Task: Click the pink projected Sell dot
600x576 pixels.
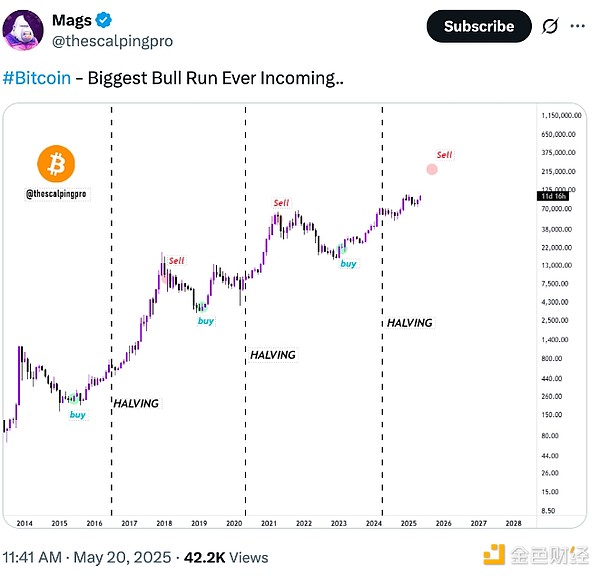Action: tap(432, 169)
